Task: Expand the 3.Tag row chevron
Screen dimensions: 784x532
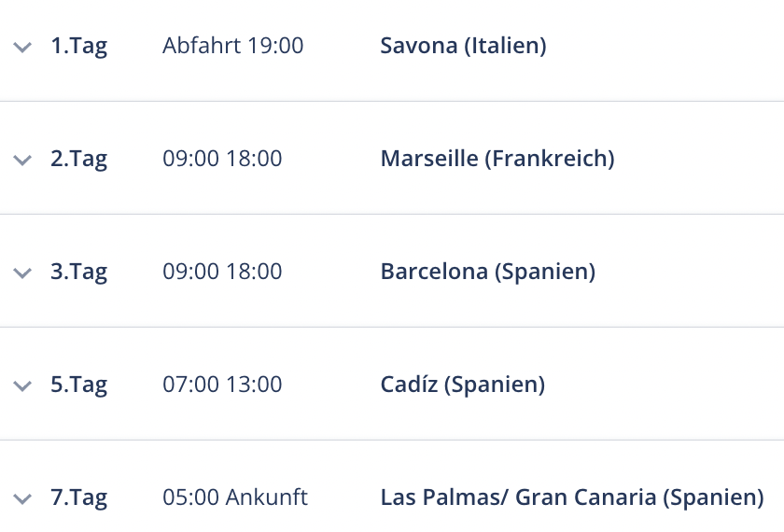Action: click(x=22, y=273)
